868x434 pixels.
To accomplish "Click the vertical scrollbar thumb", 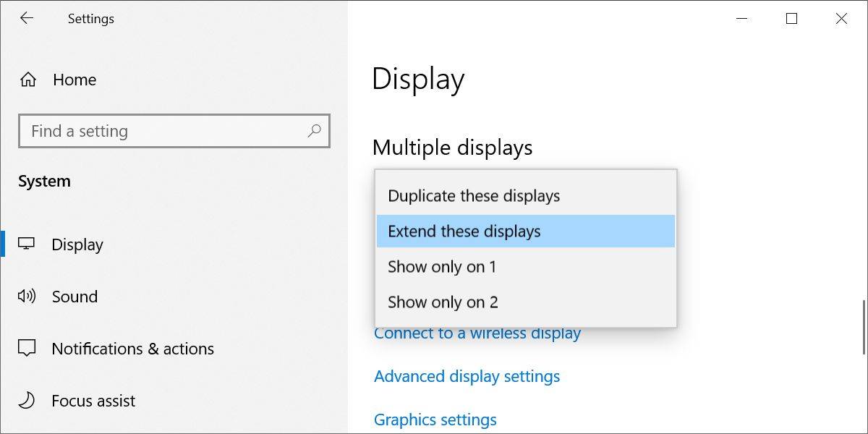I will pos(864,327).
